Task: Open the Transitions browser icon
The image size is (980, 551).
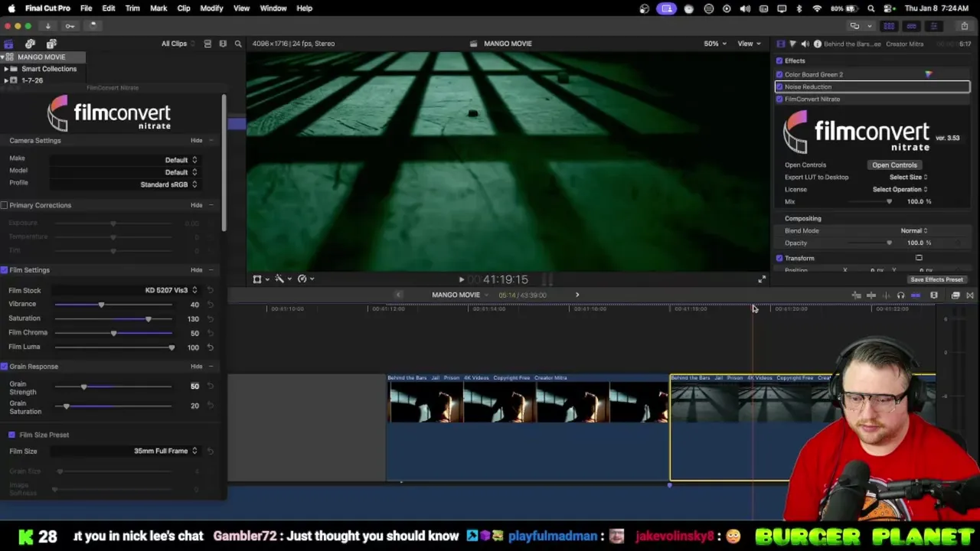Action: click(969, 295)
